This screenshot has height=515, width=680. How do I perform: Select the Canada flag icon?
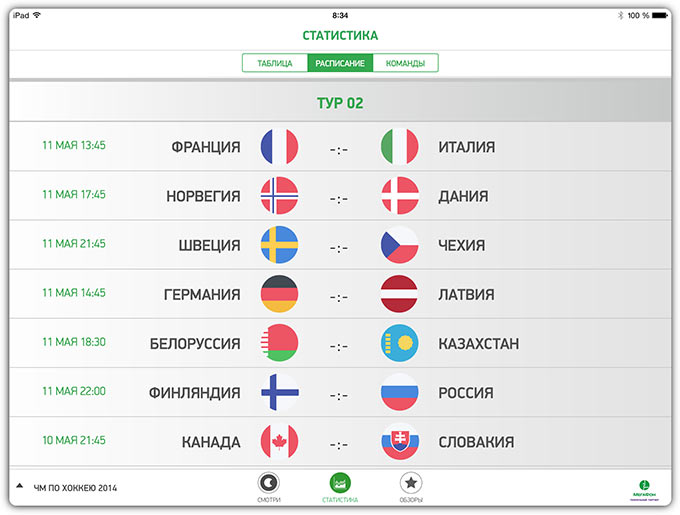(279, 441)
